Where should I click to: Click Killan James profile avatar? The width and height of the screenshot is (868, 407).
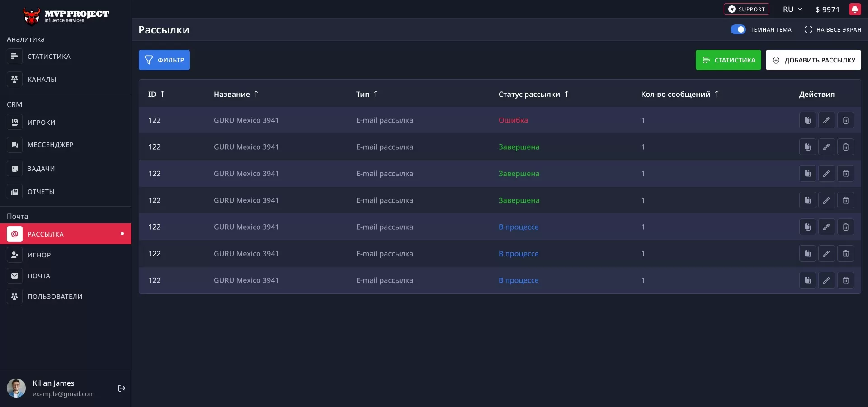coord(16,388)
